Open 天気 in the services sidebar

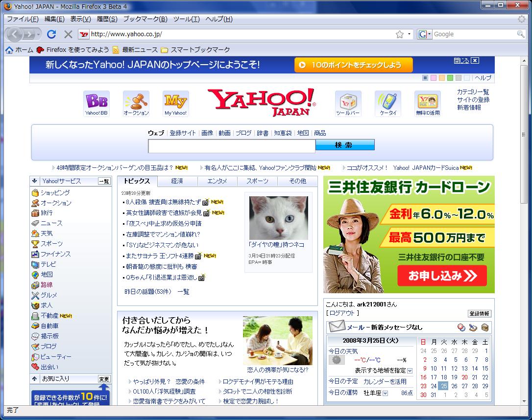pos(47,233)
